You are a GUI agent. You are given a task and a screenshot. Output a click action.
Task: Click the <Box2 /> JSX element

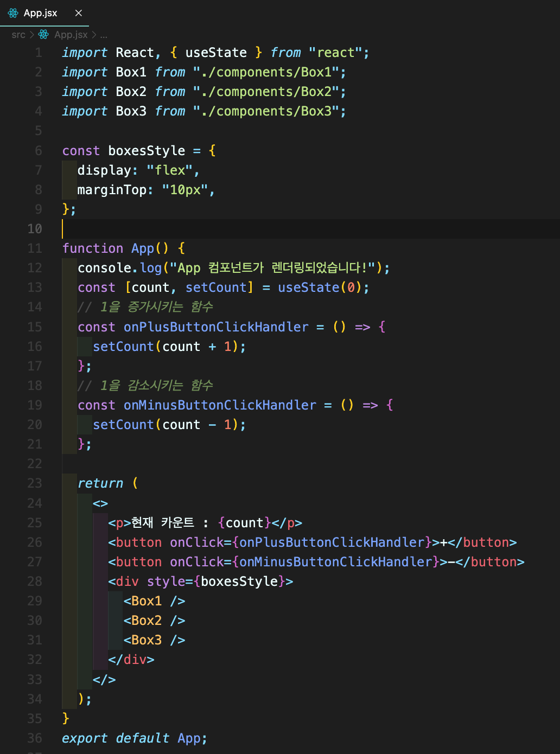point(155,621)
